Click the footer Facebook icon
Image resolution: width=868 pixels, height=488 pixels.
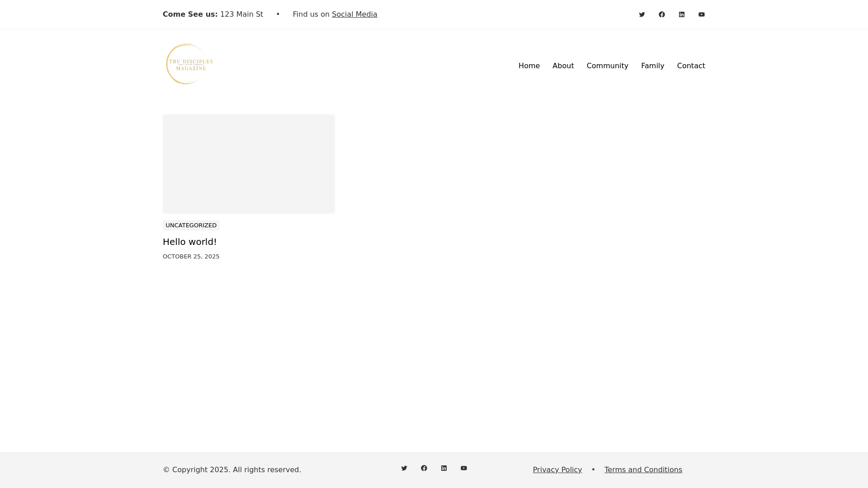point(424,468)
